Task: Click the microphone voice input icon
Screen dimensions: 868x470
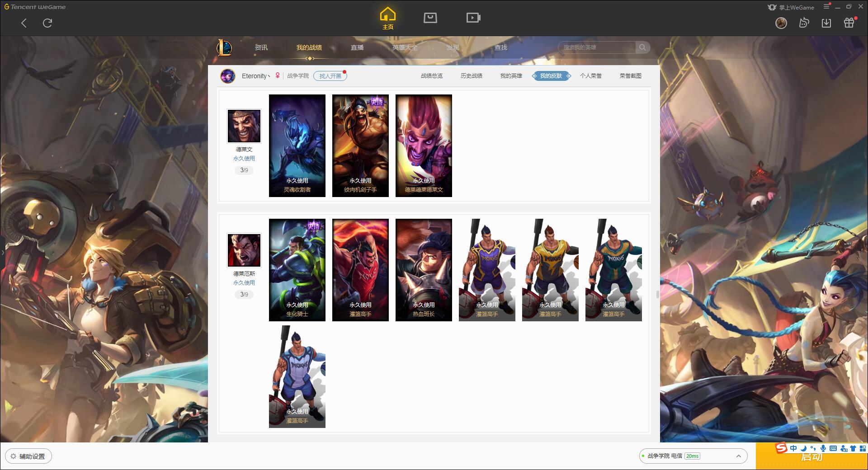Action: 823,448
